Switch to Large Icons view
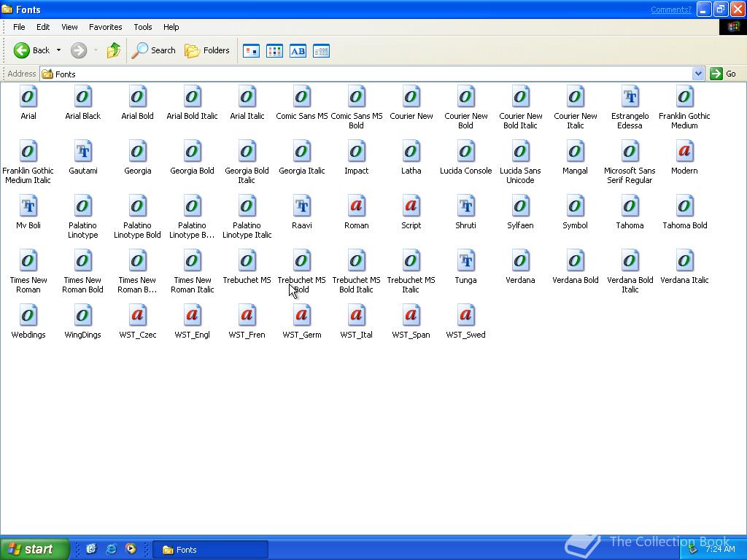This screenshot has width=747, height=560. pyautogui.click(x=251, y=50)
